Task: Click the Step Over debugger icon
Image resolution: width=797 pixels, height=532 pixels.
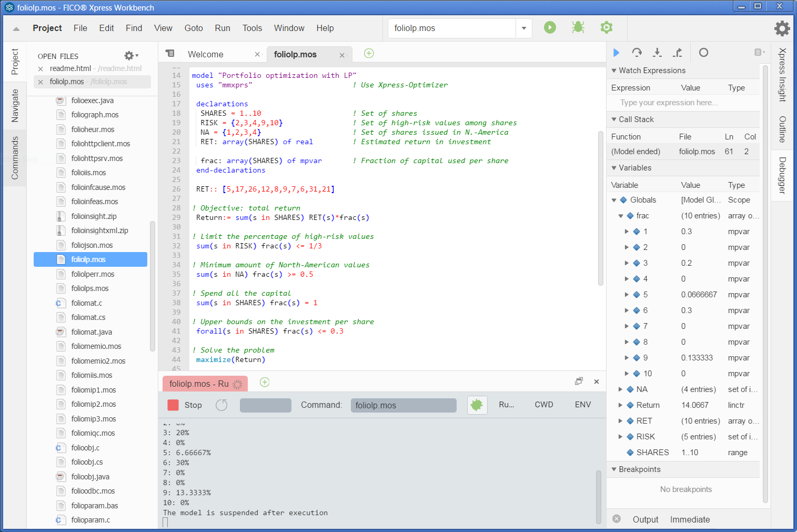Action: pyautogui.click(x=637, y=53)
